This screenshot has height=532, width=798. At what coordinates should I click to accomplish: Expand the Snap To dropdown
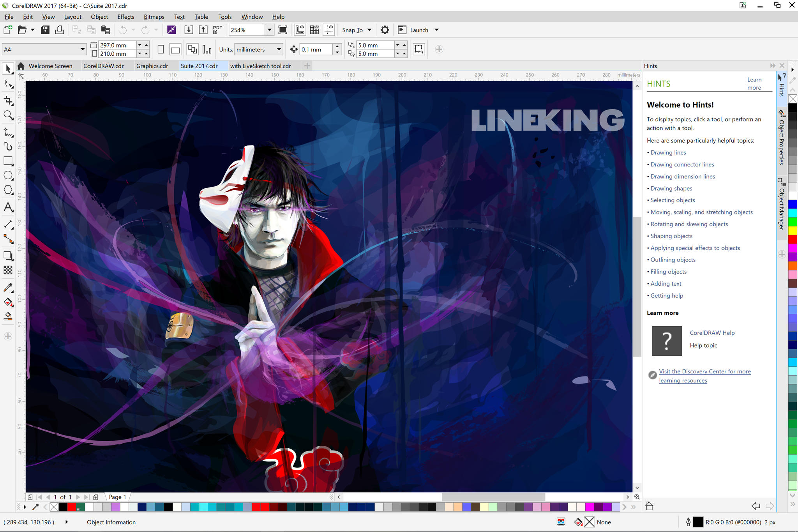(x=369, y=30)
